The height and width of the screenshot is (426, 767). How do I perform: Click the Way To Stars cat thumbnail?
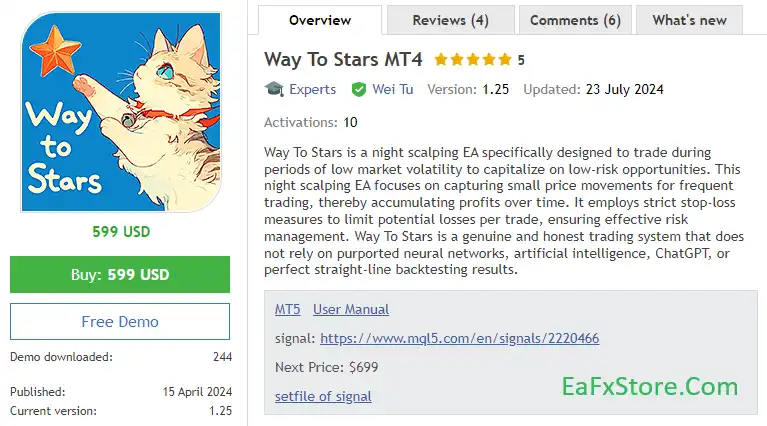pos(120,111)
